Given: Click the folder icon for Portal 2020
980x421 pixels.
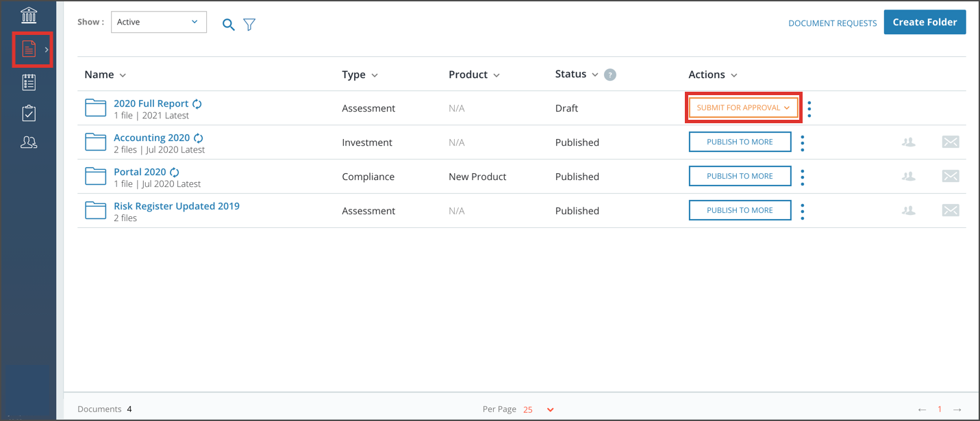Looking at the screenshot, I should click(96, 176).
